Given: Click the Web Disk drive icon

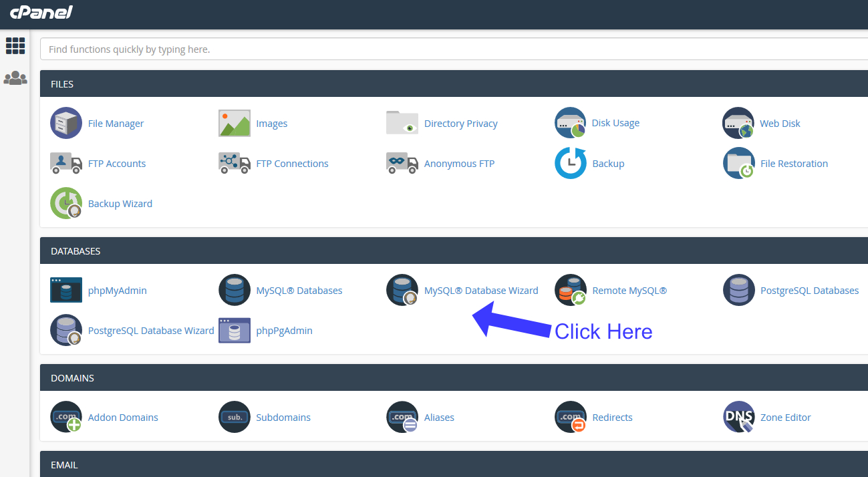Looking at the screenshot, I should tap(738, 123).
